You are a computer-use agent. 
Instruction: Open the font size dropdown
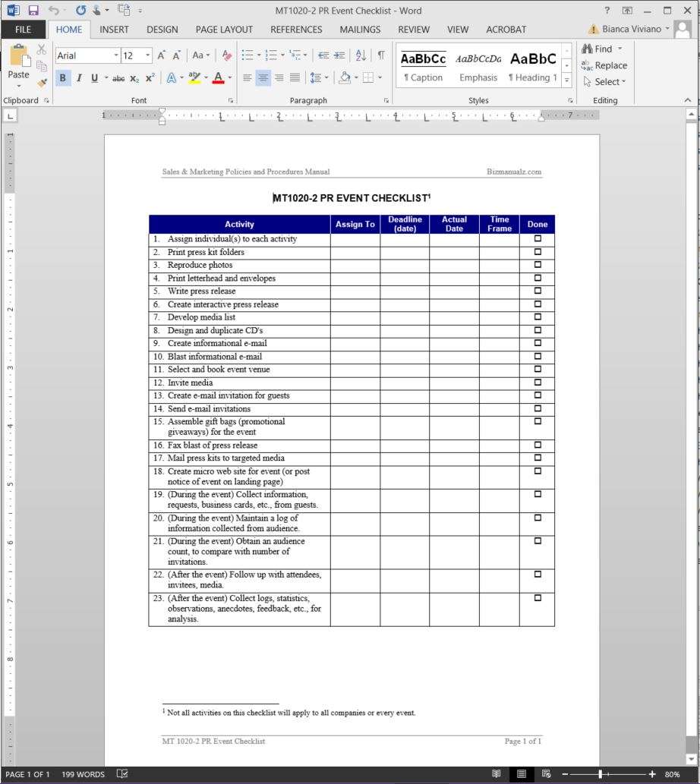tap(148, 55)
